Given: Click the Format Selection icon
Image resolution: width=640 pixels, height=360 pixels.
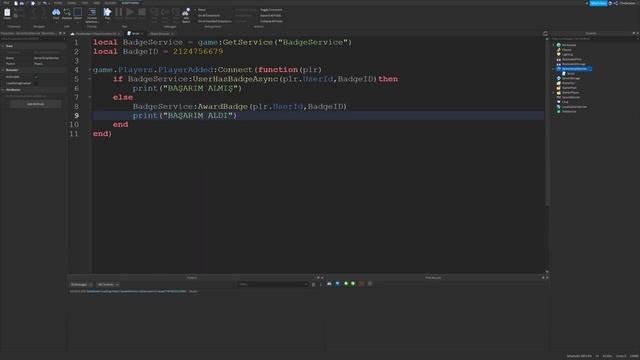Looking at the screenshot, I should (x=92, y=12).
